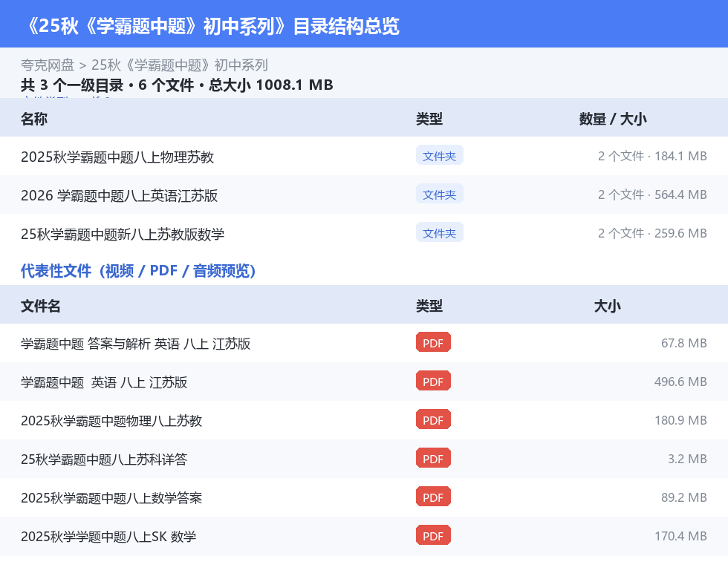Image resolution: width=728 pixels, height=579 pixels.
Task: Click the 2 个文件 · 259.6 MB value
Action: tap(652, 233)
